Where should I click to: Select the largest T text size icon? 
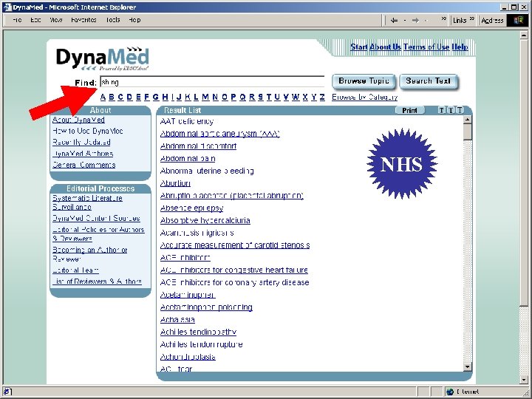pyautogui.click(x=460, y=110)
